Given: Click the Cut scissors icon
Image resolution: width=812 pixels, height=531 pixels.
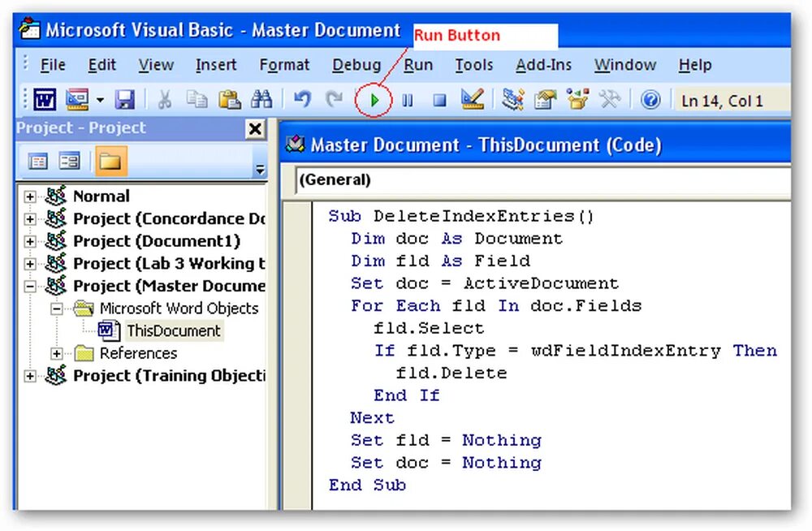Looking at the screenshot, I should coord(165,99).
